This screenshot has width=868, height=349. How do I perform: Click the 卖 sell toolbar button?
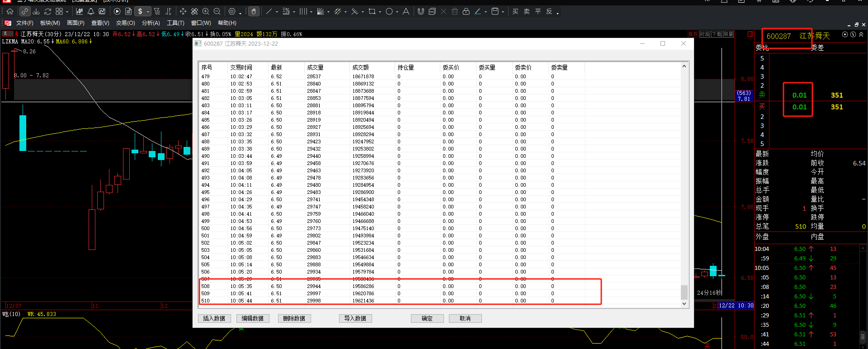527,11
